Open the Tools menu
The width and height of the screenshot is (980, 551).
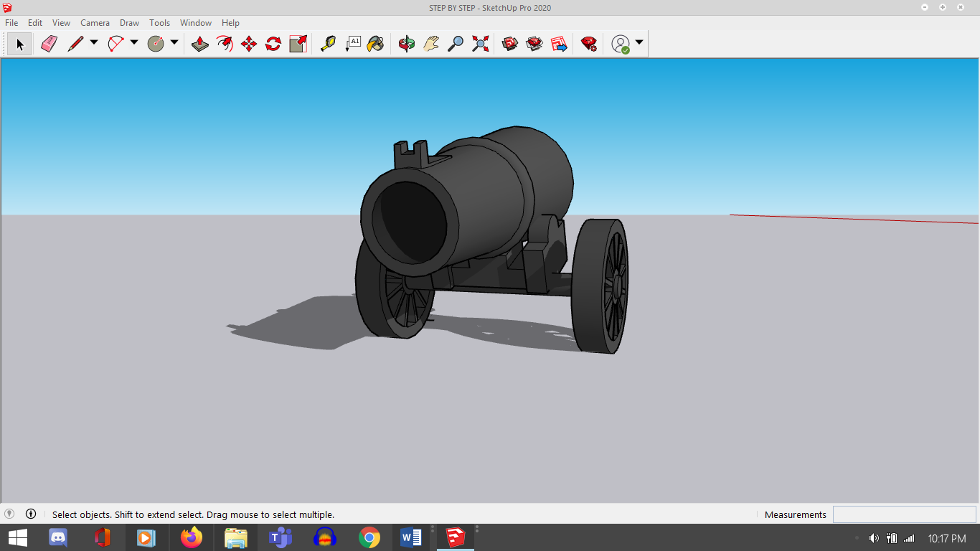(x=159, y=23)
